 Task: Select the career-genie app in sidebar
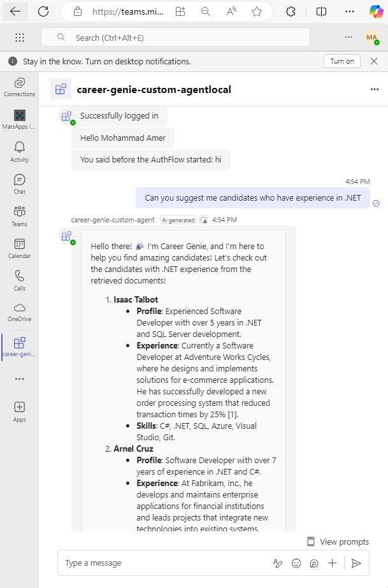[x=20, y=347]
